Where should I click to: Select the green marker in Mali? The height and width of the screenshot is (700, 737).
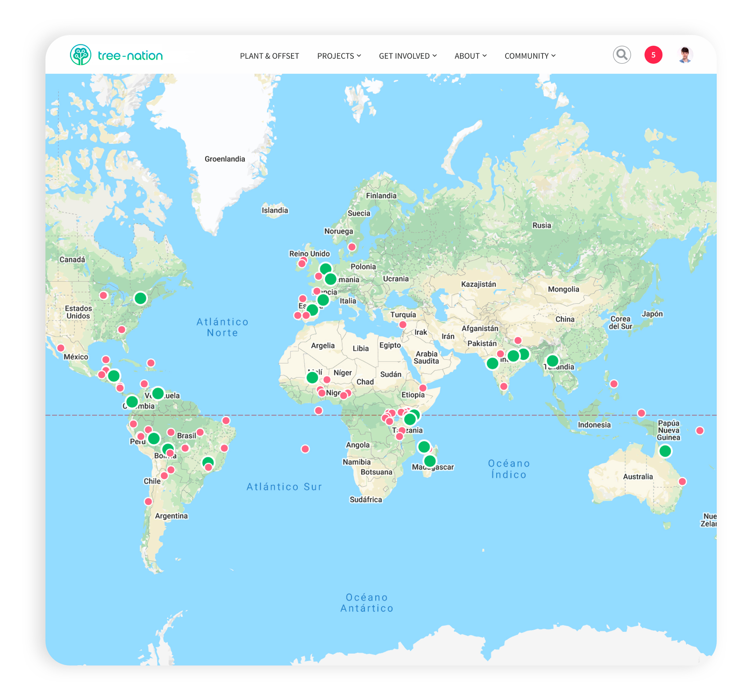coord(312,378)
